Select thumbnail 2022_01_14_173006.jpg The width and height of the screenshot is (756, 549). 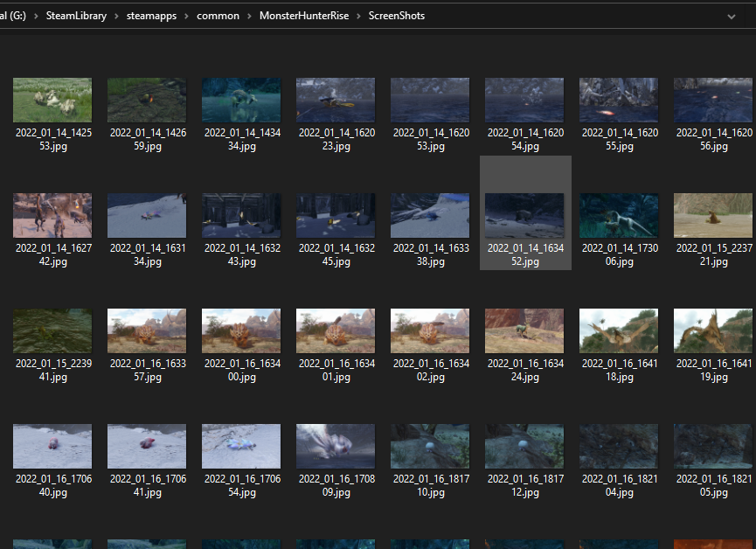(619, 215)
